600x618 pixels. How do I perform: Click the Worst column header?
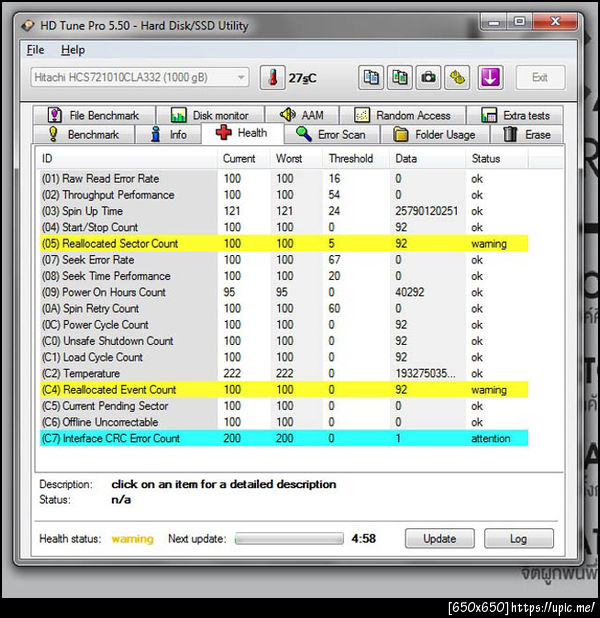pyautogui.click(x=296, y=158)
